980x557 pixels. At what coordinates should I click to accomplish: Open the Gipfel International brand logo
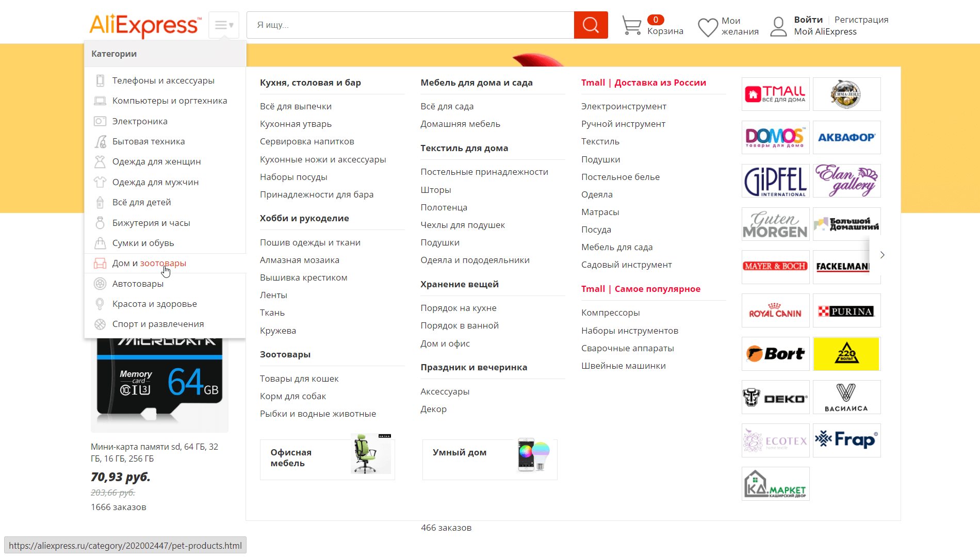(775, 181)
